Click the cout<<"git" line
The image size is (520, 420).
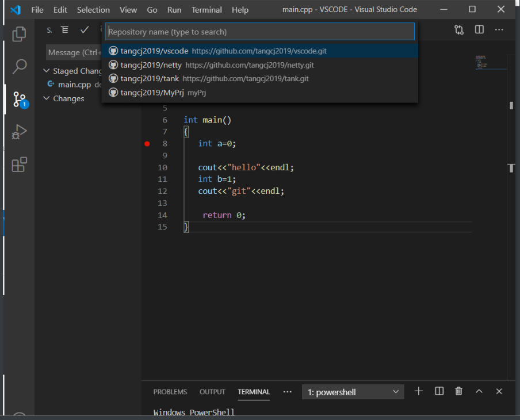(241, 191)
